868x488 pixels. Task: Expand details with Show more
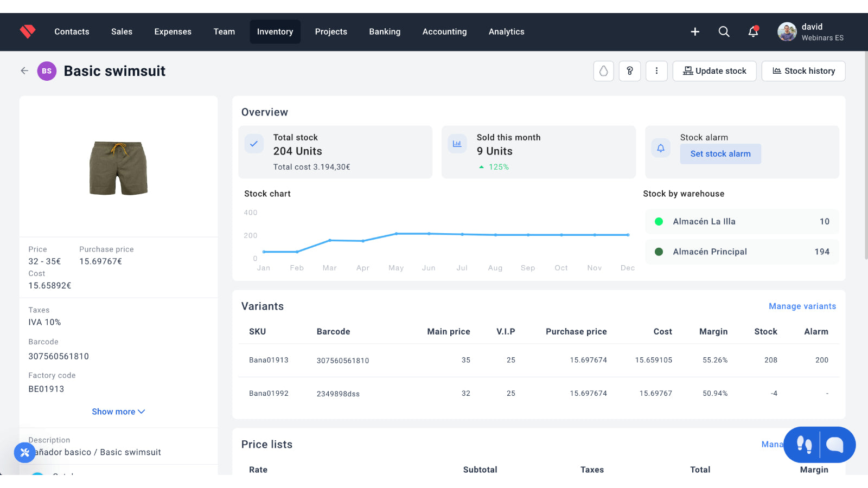click(x=118, y=412)
